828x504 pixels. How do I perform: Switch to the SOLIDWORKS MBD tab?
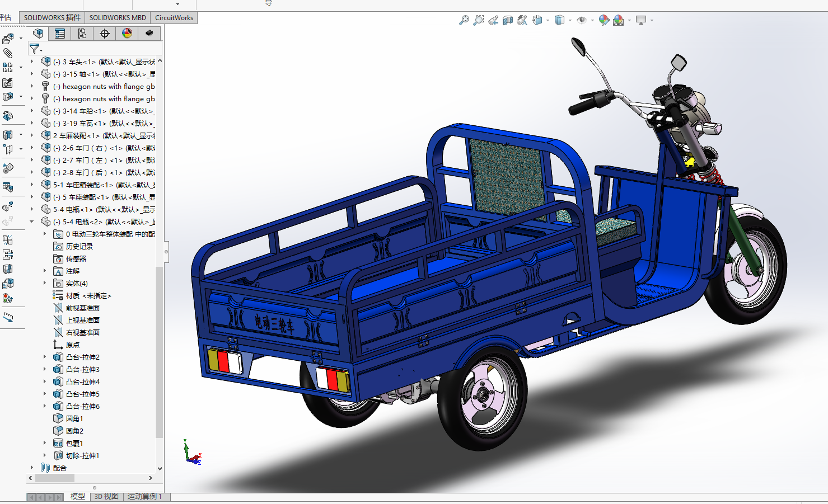pos(118,17)
